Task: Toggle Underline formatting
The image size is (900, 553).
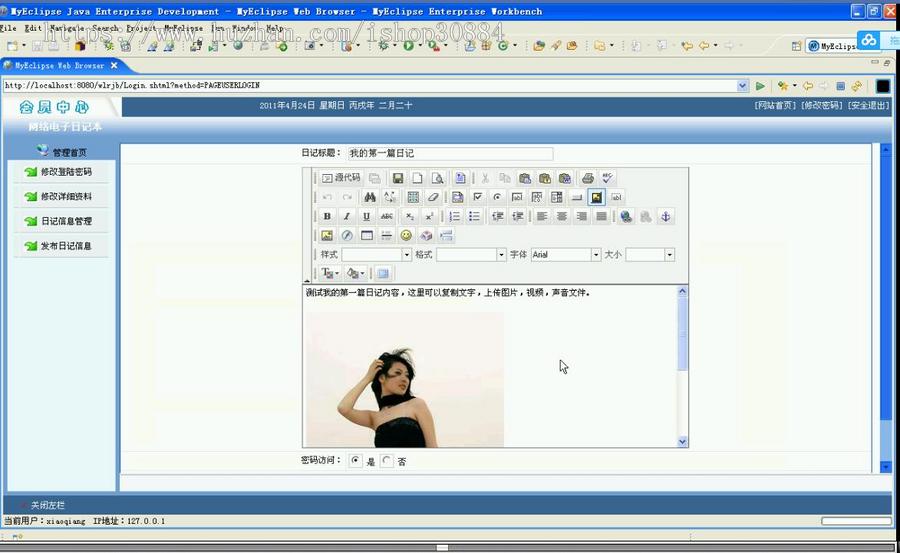Action: point(366,216)
